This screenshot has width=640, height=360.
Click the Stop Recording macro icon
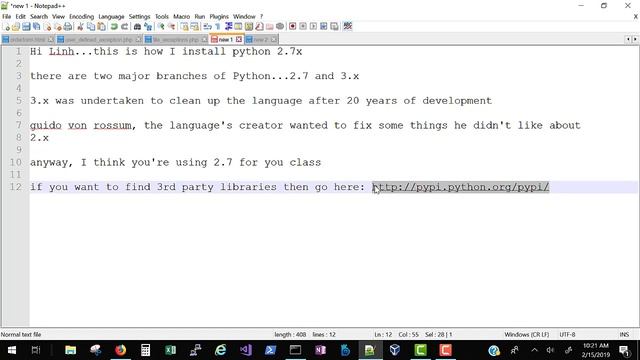[x=303, y=27]
